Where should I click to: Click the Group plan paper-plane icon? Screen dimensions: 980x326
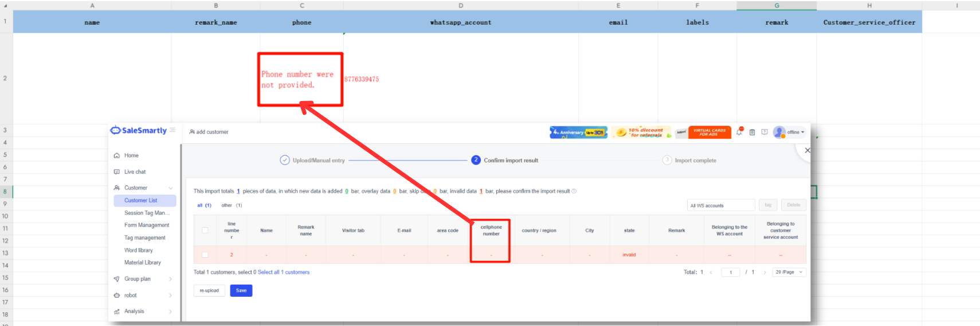click(117, 279)
